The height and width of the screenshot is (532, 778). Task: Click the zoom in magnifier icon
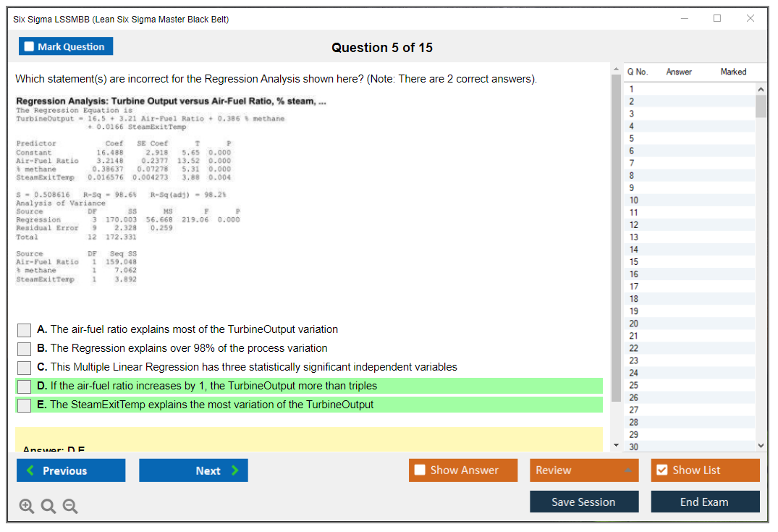click(x=27, y=507)
